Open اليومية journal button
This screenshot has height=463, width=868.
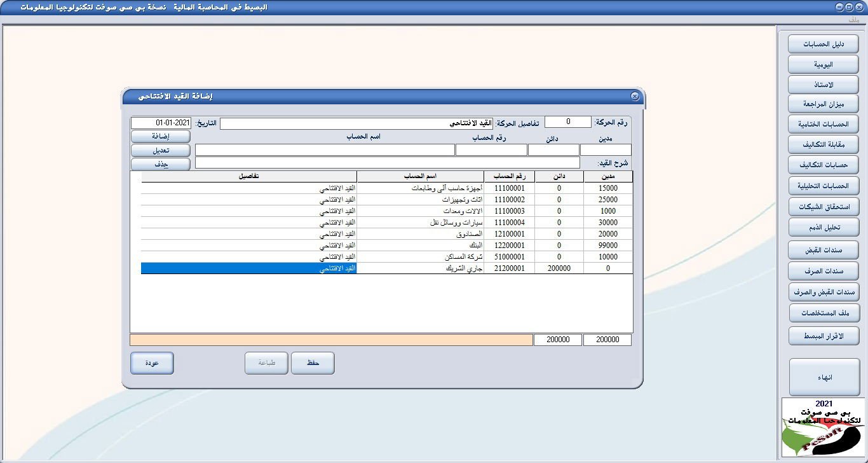tap(824, 65)
